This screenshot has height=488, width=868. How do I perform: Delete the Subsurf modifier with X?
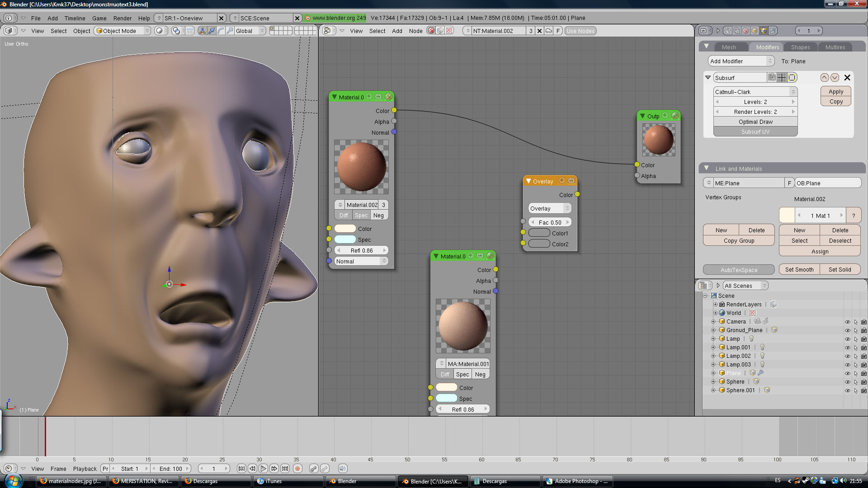coord(847,78)
